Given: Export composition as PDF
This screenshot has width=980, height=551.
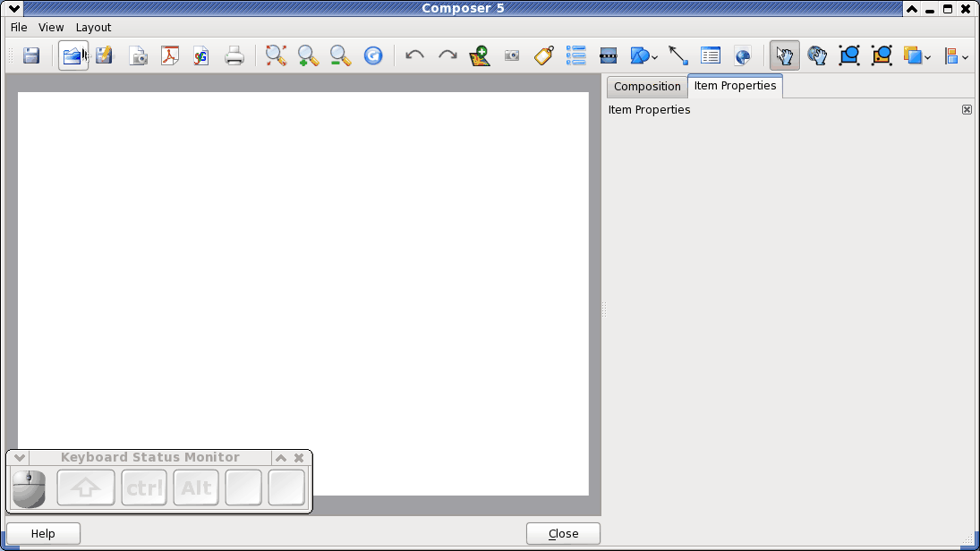Looking at the screenshot, I should [170, 55].
